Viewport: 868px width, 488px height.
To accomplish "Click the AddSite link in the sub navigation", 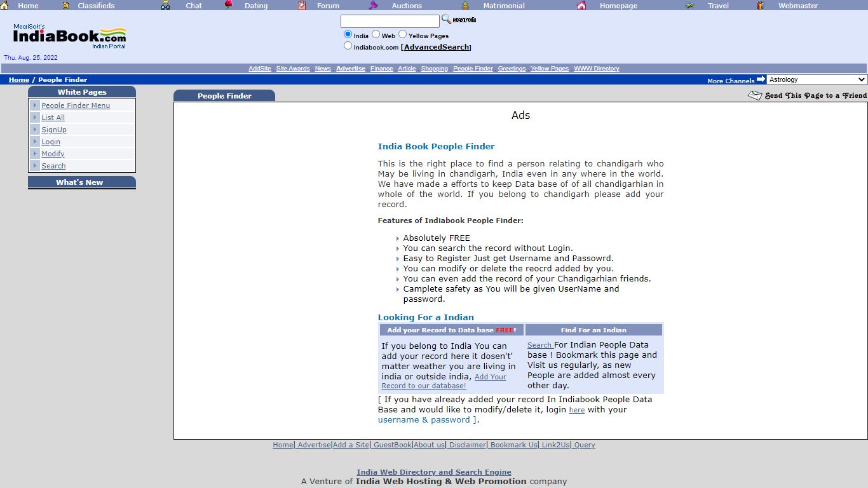I will pos(260,69).
